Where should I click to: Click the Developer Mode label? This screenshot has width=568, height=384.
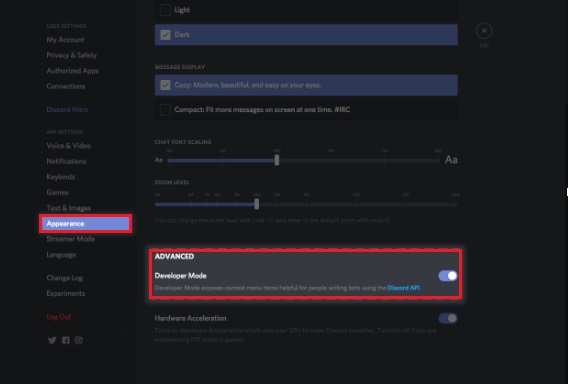click(x=180, y=276)
